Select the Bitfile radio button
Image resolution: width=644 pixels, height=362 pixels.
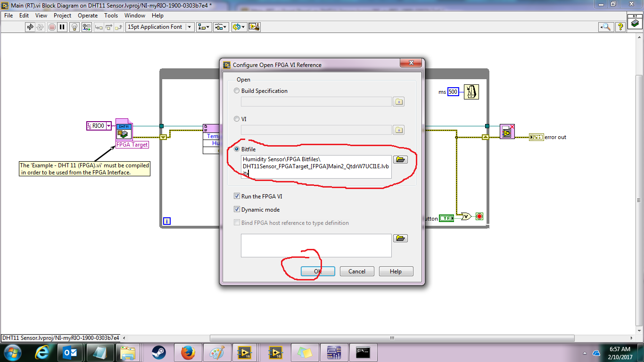pyautogui.click(x=237, y=149)
